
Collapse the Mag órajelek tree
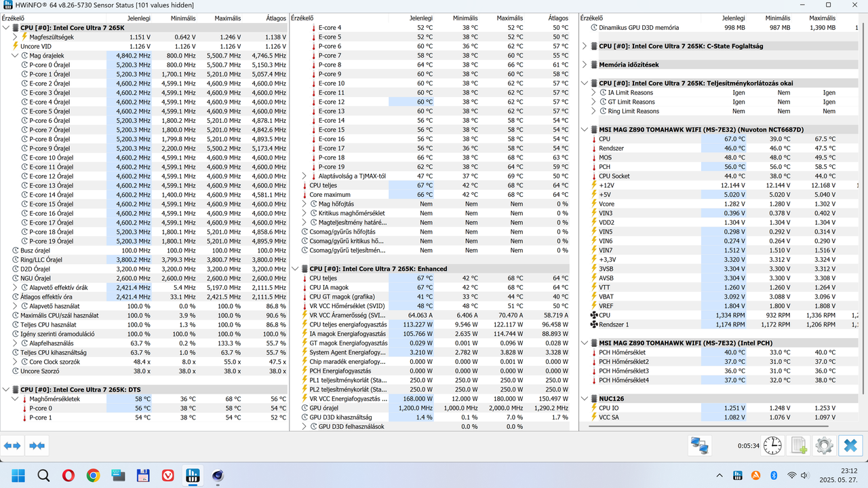pos(16,56)
